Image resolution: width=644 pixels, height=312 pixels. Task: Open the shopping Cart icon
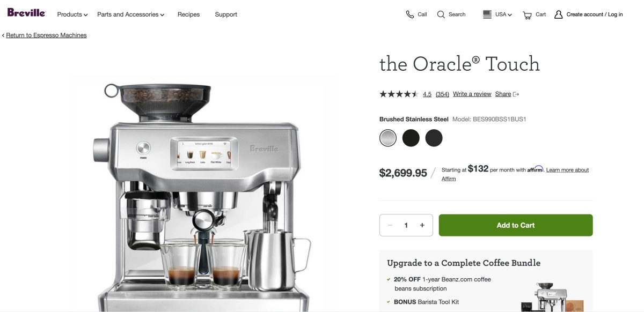(x=527, y=15)
